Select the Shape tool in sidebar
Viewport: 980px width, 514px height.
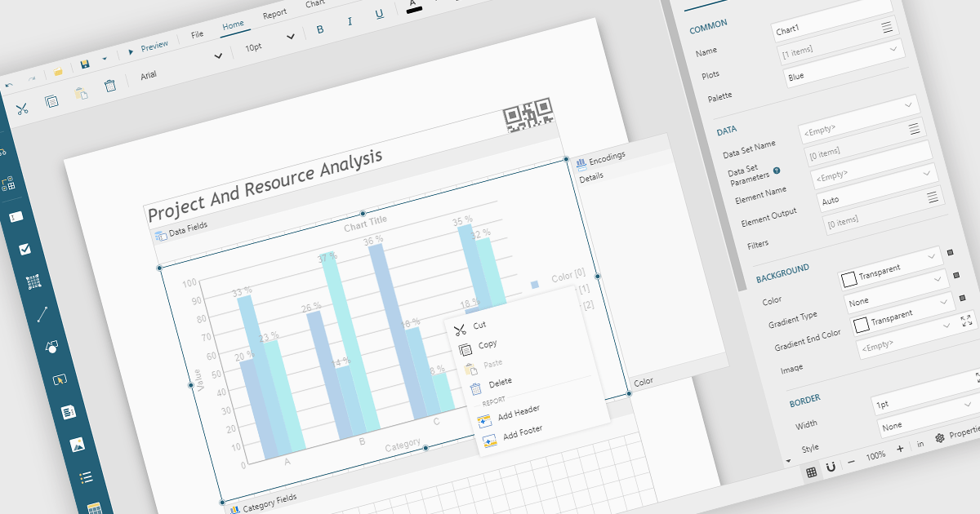[x=51, y=346]
